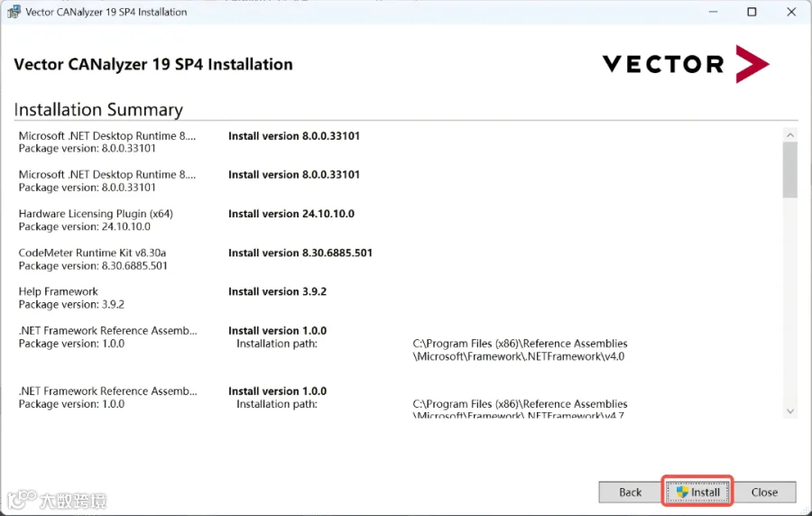Click the 'Vector CANalyzer 19 SP4 Installation' bold header
The height and width of the screenshot is (516, 812).
(x=153, y=64)
